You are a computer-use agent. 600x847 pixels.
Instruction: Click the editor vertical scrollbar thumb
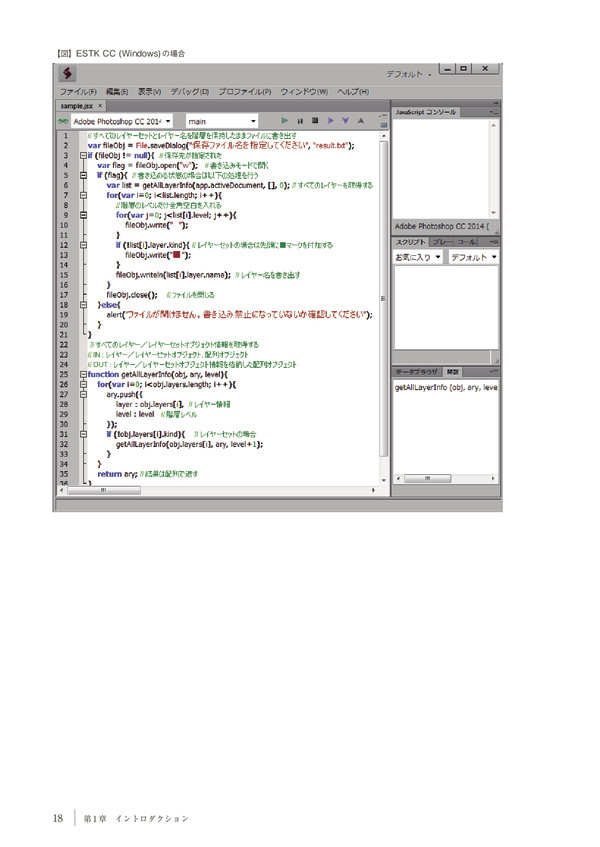click(383, 299)
